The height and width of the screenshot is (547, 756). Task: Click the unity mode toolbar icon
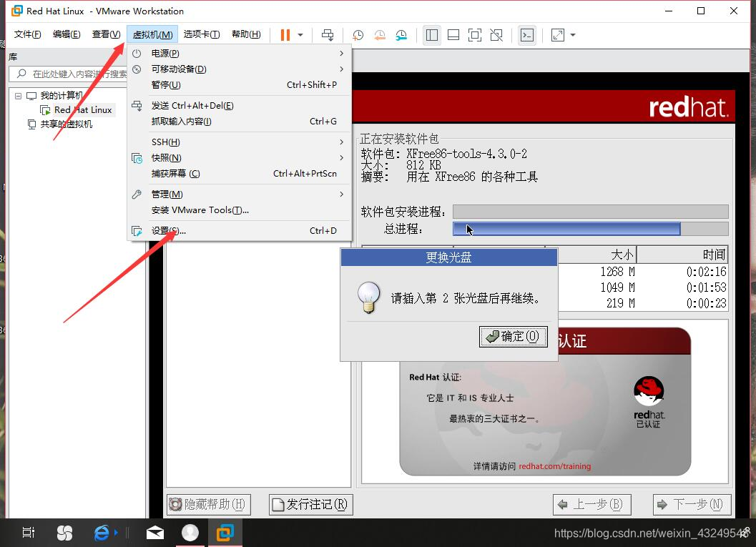(x=496, y=35)
